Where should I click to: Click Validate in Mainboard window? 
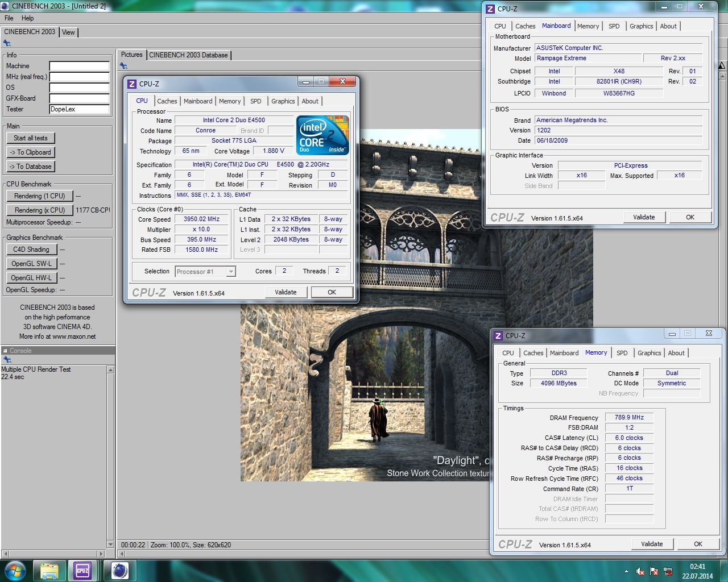click(x=644, y=217)
